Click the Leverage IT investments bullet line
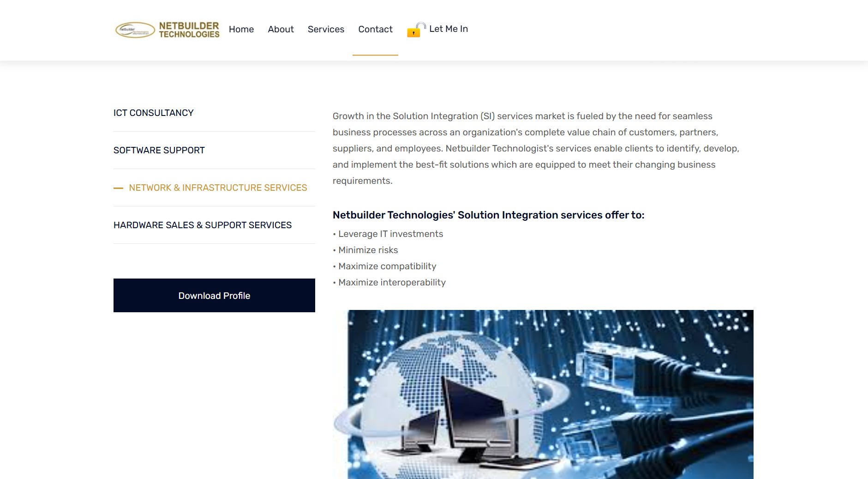The width and height of the screenshot is (868, 479). click(388, 234)
